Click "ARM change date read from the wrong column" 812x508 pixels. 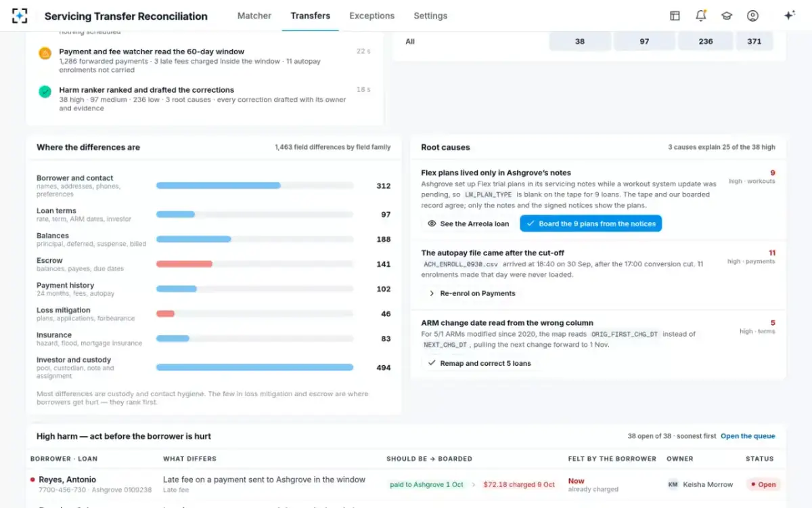(x=507, y=323)
